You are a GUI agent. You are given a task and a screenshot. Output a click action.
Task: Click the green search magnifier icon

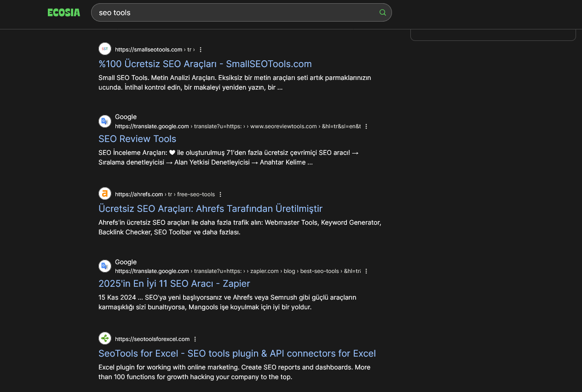click(x=382, y=12)
